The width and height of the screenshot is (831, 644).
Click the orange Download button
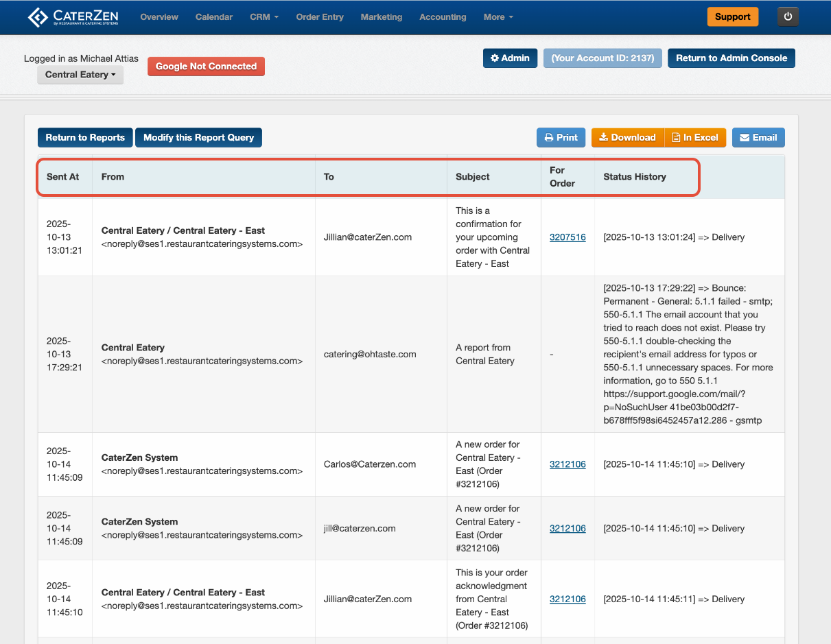[x=628, y=138]
